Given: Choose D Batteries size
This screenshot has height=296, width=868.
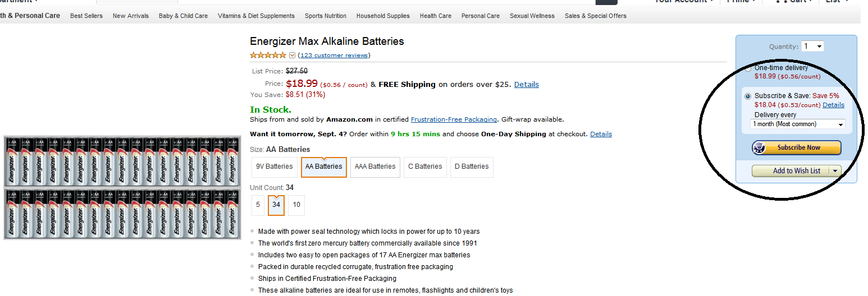Looking at the screenshot, I should click(x=472, y=166).
